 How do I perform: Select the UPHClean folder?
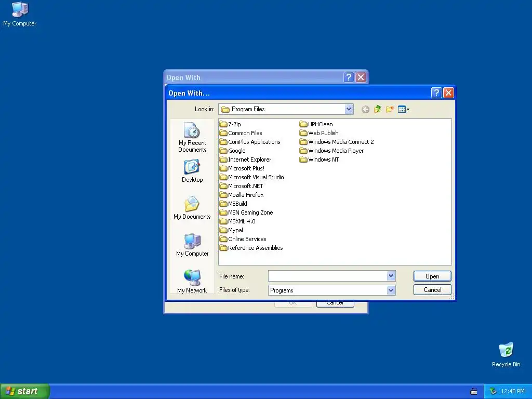(316, 124)
